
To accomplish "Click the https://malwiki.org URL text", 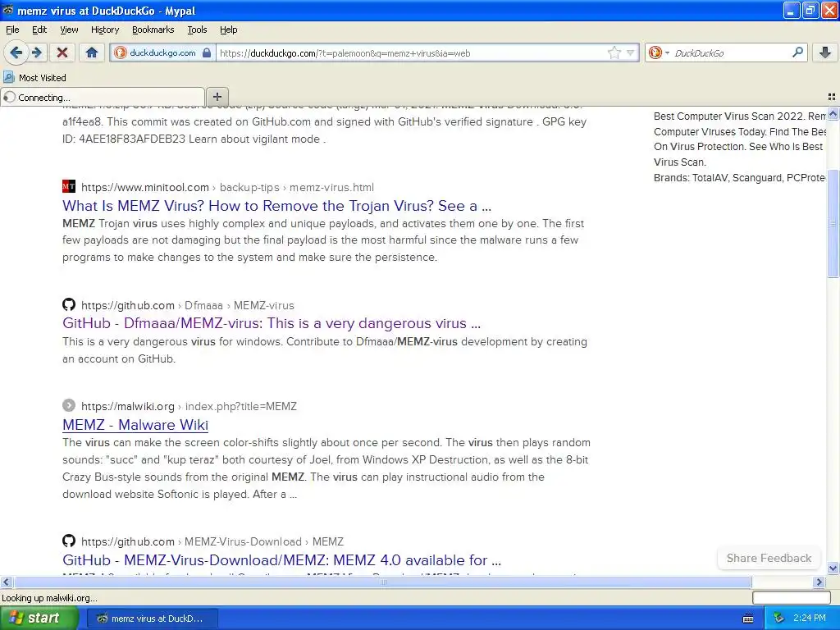I will (128, 406).
